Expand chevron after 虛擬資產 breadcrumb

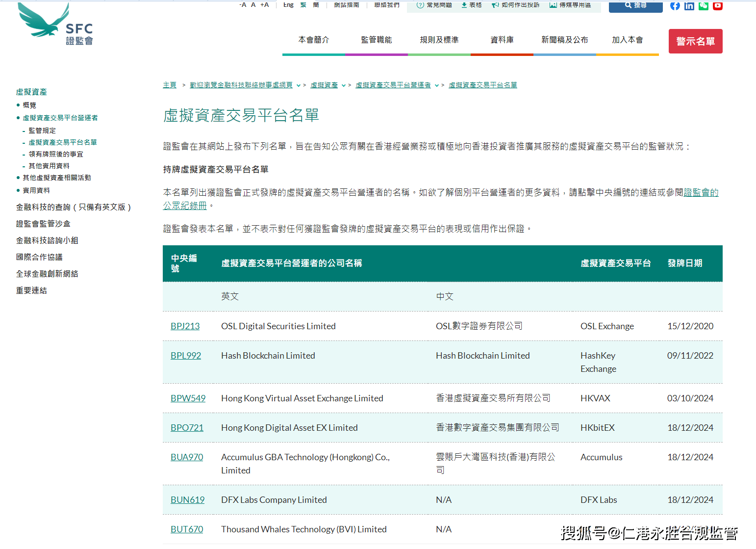coord(343,85)
